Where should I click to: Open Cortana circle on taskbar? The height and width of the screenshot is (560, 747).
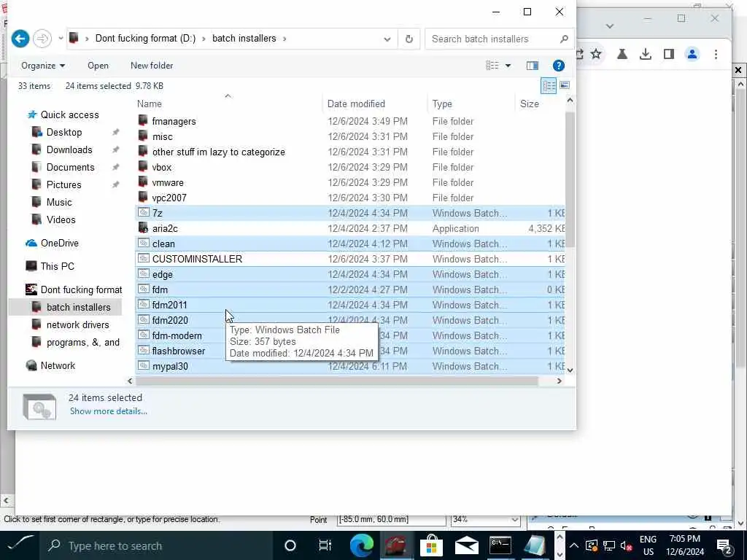pos(290,545)
